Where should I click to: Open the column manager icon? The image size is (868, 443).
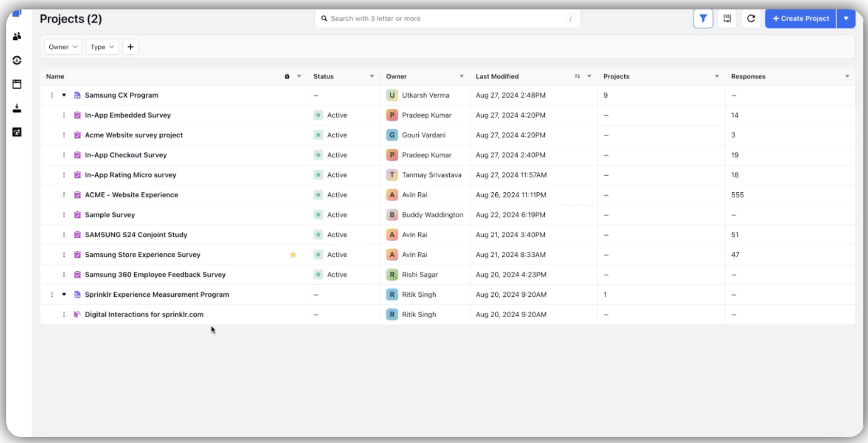[727, 18]
